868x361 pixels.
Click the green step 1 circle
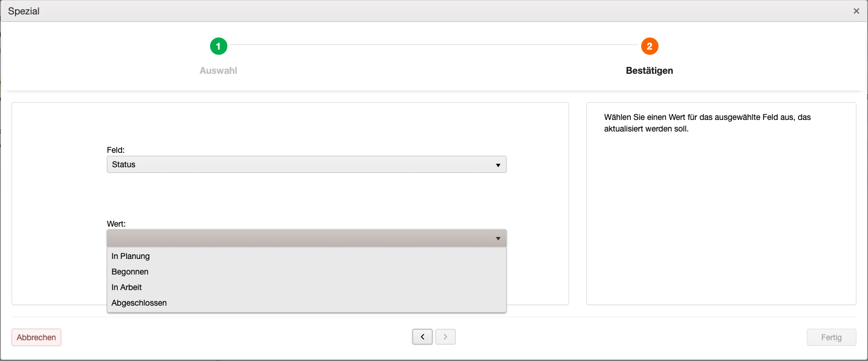pos(218,46)
